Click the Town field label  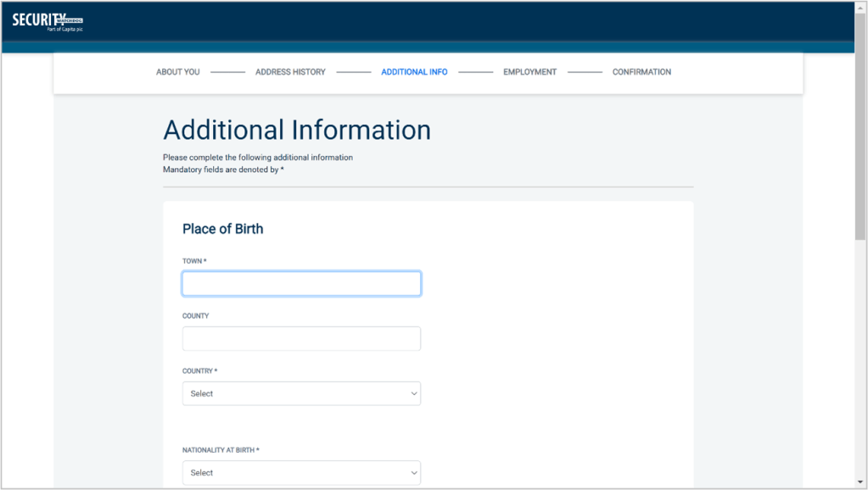194,261
